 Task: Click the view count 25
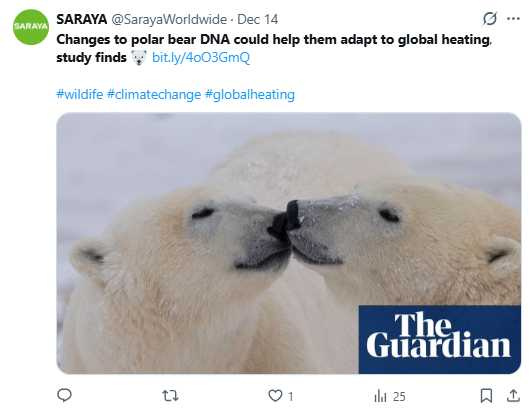[399, 396]
